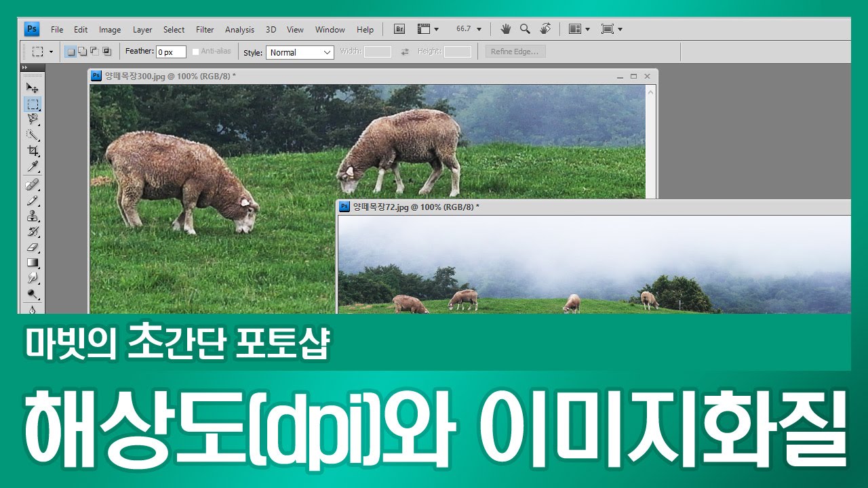Image resolution: width=868 pixels, height=488 pixels.
Task: Select the Rectangular Marquee tool in toolbox
Action: [x=33, y=104]
